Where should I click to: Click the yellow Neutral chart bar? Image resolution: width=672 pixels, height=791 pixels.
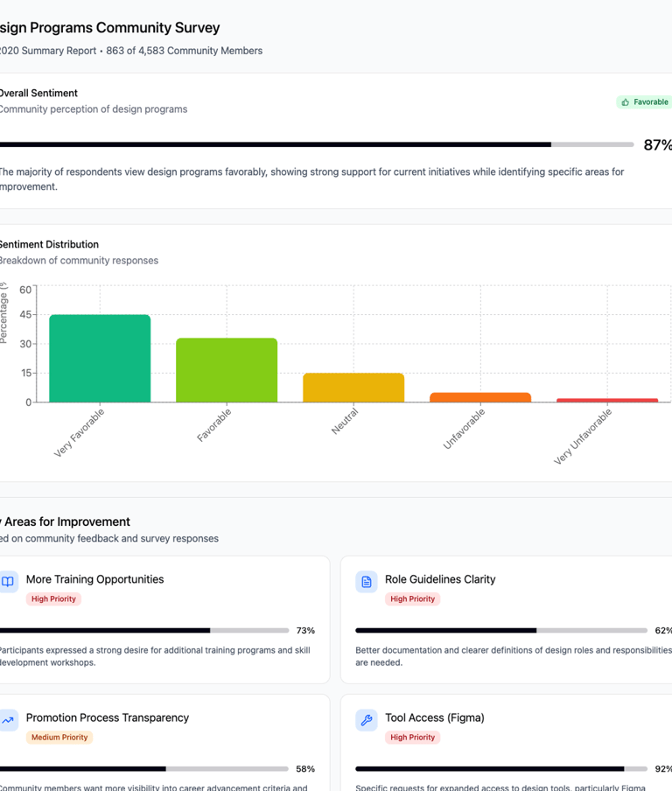353,388
